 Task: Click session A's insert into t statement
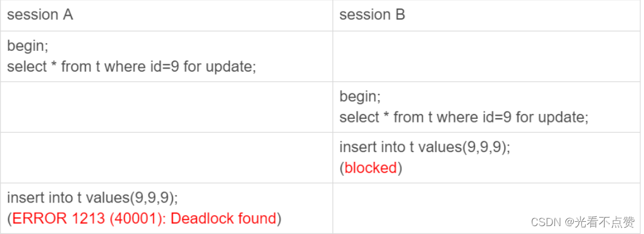pos(93,198)
